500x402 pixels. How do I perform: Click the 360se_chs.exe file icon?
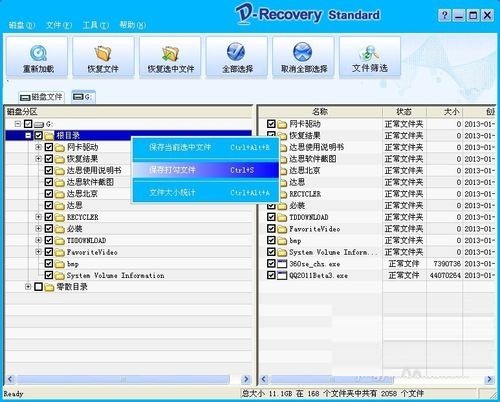coord(282,264)
